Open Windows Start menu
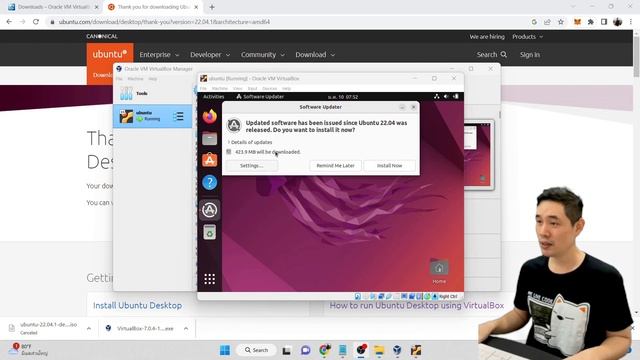This screenshot has width=640, height=360. tap(225, 350)
